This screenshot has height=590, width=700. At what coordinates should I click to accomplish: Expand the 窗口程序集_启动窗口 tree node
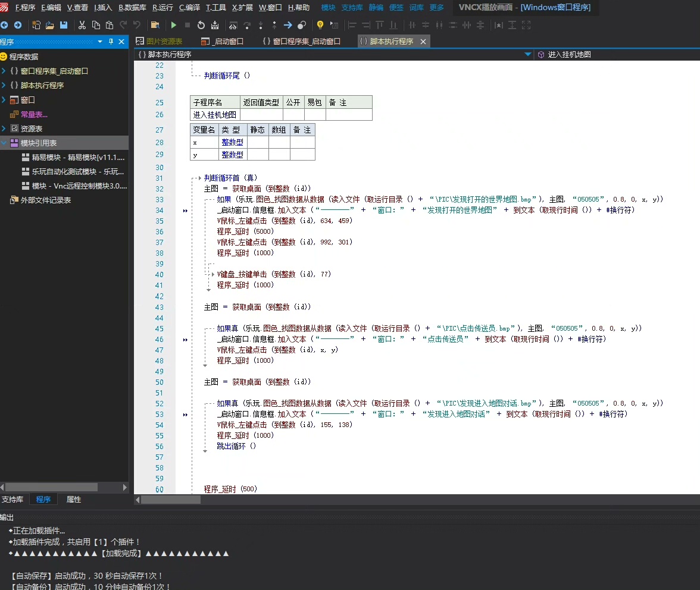pos(4,71)
